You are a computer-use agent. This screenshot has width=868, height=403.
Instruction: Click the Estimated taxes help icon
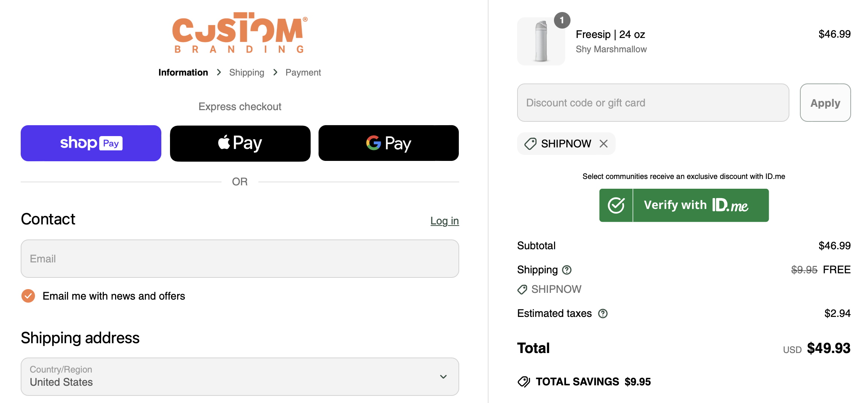click(603, 314)
